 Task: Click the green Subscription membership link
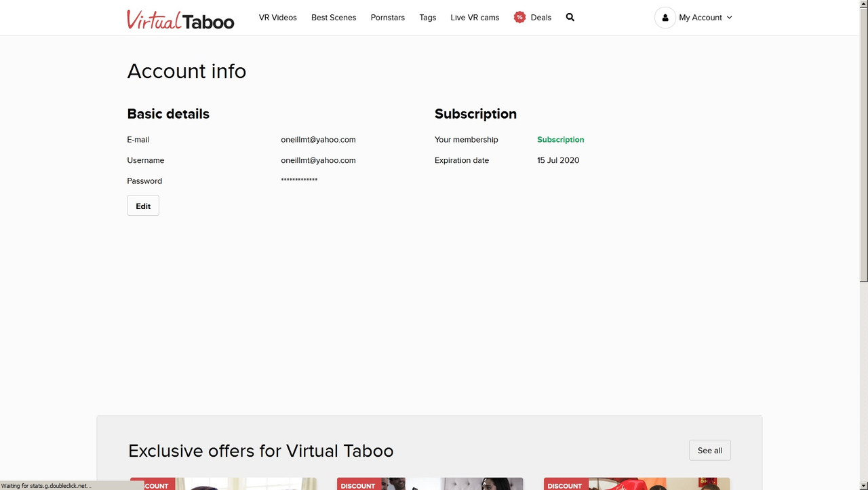(561, 140)
